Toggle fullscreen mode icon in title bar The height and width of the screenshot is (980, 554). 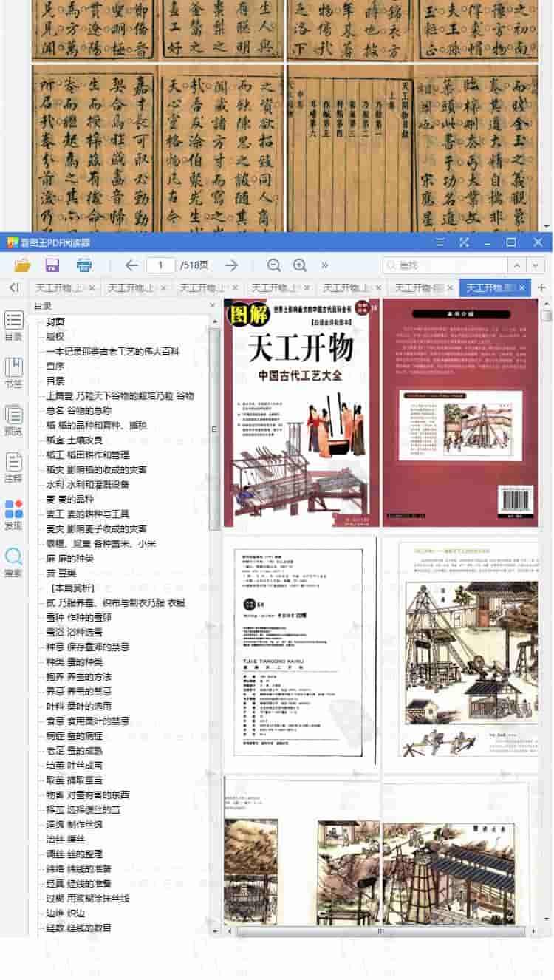(x=464, y=242)
